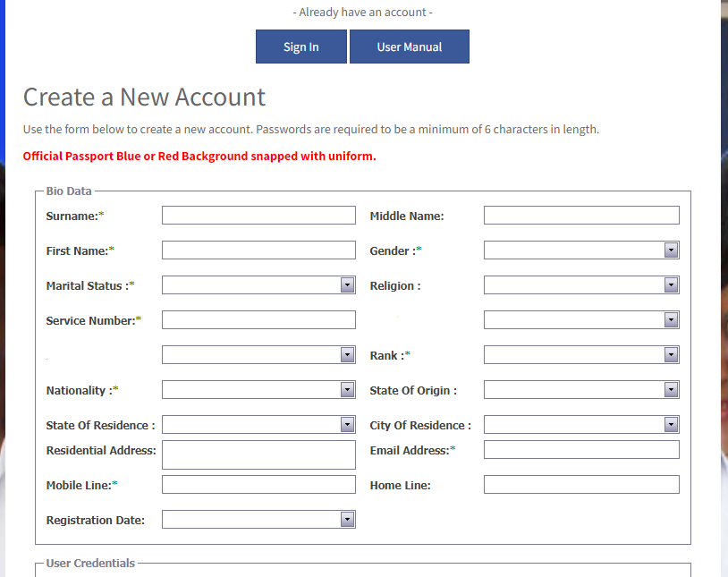Click the Sign In button
This screenshot has width=728, height=577.
pos(301,47)
